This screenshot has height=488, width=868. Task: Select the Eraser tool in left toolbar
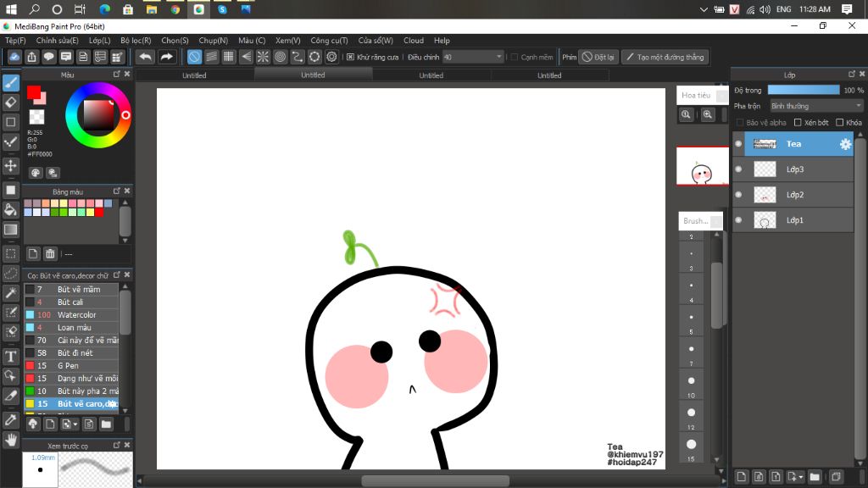tap(11, 103)
